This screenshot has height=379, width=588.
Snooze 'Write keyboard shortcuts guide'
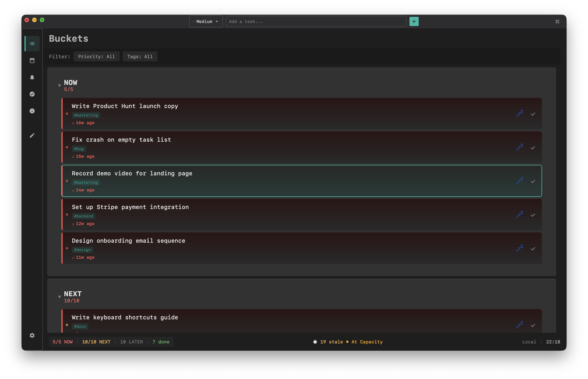pos(520,325)
